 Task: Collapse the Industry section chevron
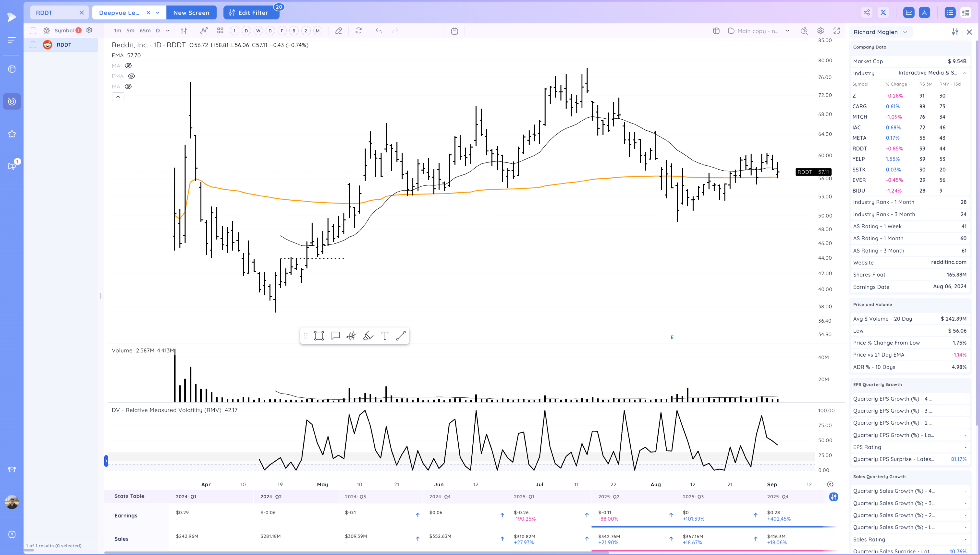pos(965,73)
